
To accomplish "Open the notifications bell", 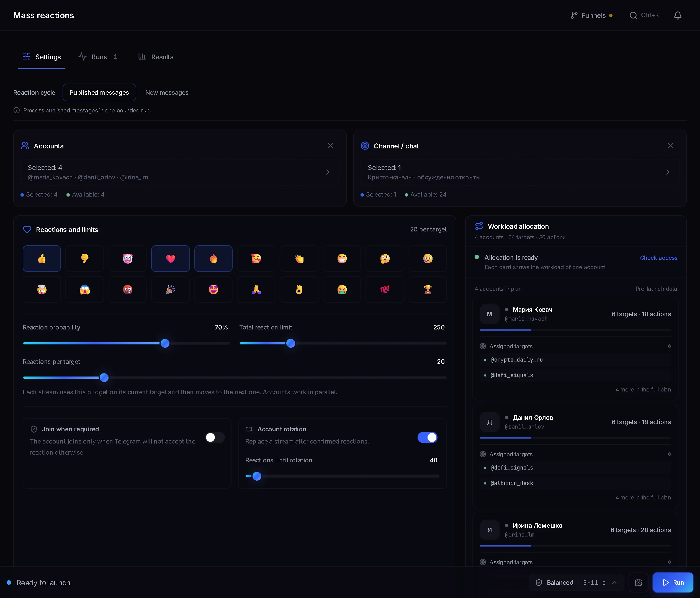I will point(678,16).
